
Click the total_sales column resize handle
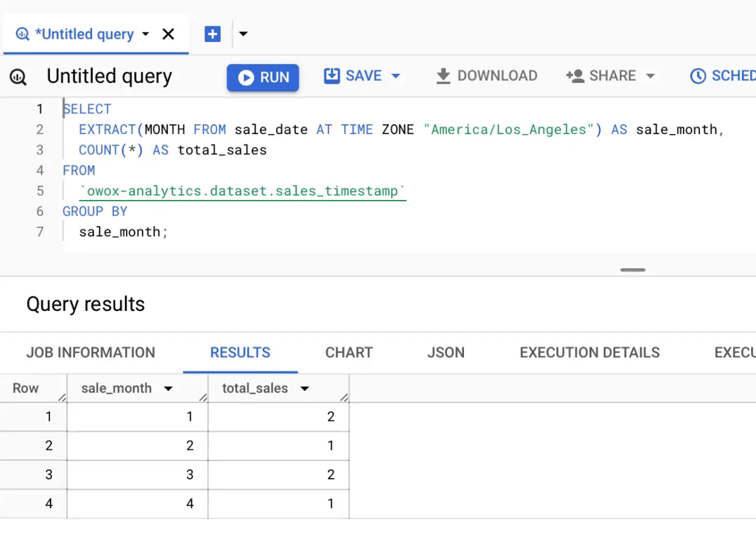tap(344, 397)
